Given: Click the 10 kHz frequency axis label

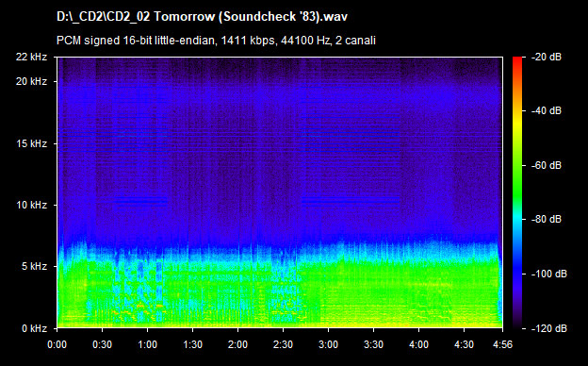Looking at the screenshot, I should pyautogui.click(x=31, y=205).
